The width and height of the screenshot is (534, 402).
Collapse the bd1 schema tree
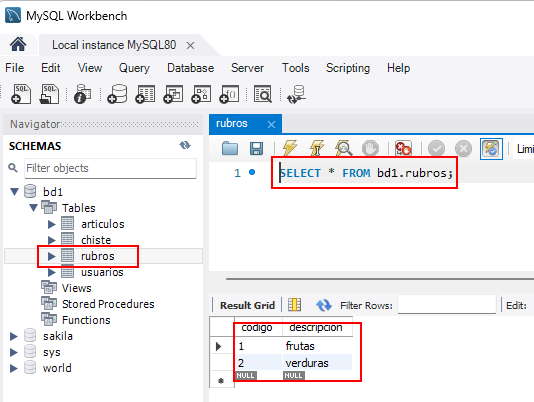pyautogui.click(x=14, y=192)
